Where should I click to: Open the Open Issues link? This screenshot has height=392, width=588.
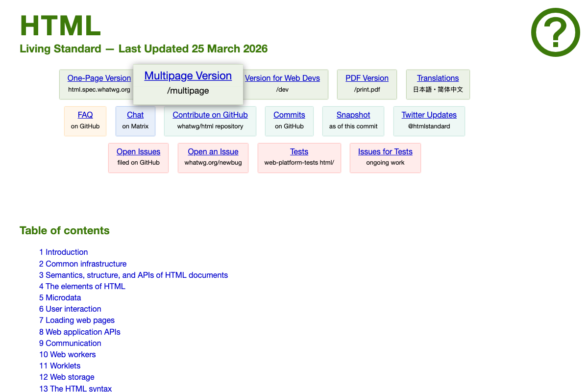tap(139, 151)
